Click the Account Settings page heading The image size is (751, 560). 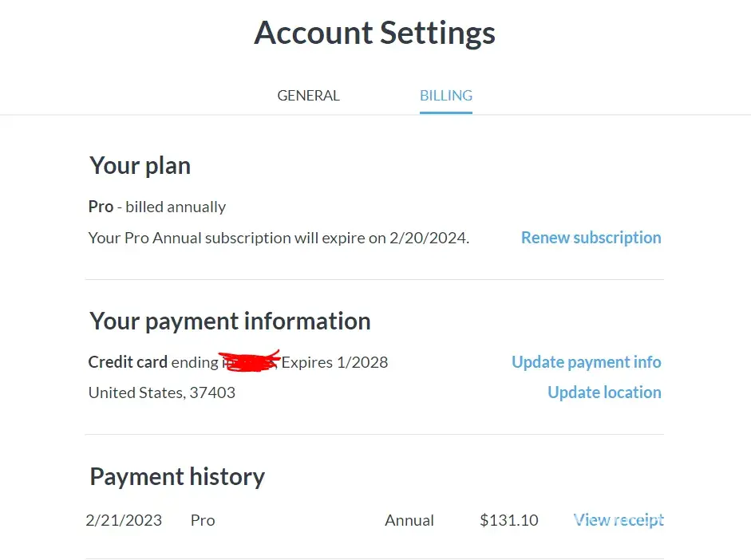pyautogui.click(x=375, y=34)
